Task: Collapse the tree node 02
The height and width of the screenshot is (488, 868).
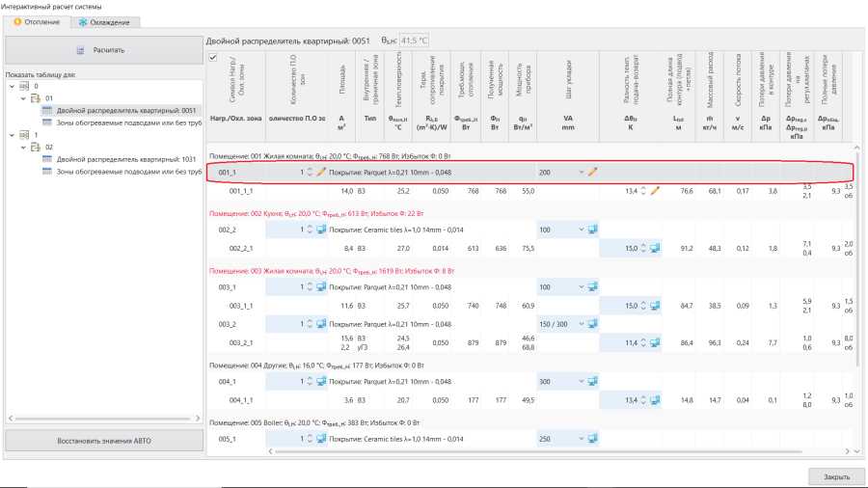Action: (23, 148)
